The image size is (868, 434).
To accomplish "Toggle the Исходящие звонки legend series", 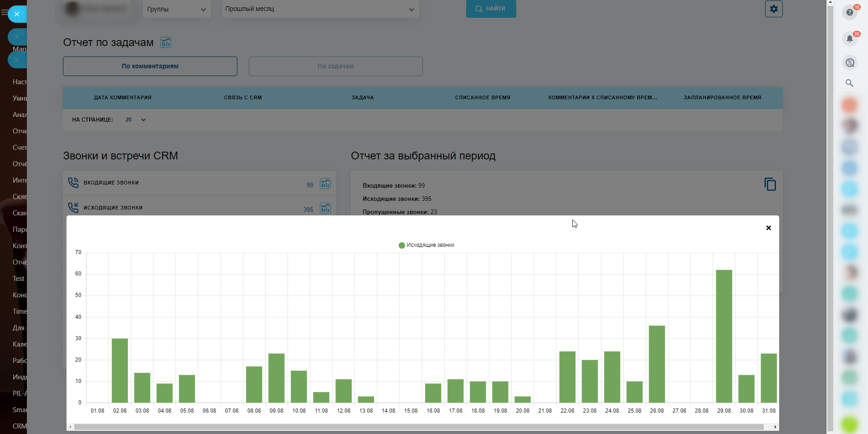I will pyautogui.click(x=426, y=245).
